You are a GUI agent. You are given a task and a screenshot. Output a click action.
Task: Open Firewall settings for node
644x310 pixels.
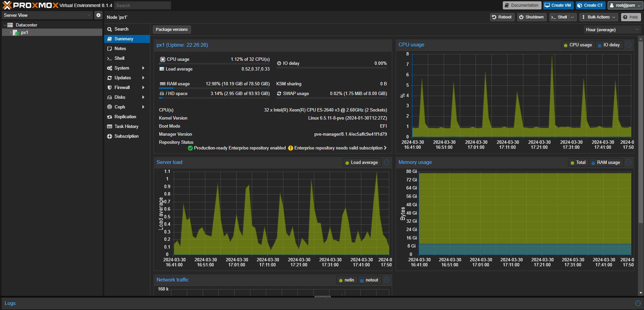122,87
